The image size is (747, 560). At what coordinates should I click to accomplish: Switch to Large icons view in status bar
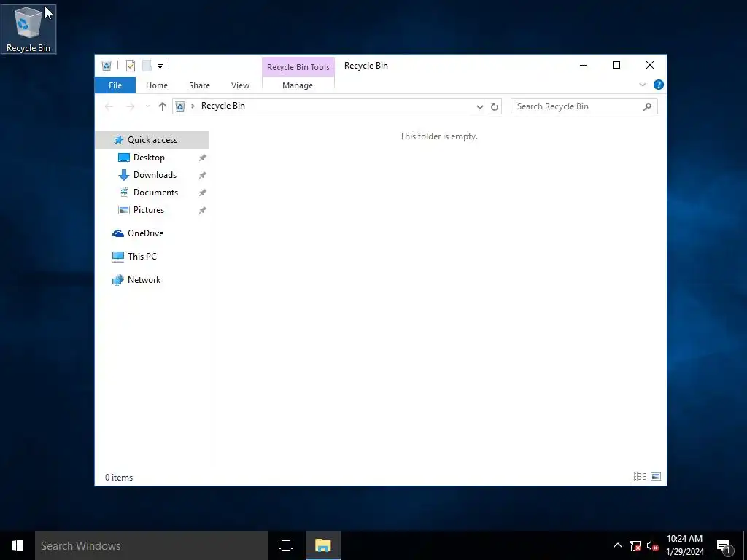coord(656,477)
